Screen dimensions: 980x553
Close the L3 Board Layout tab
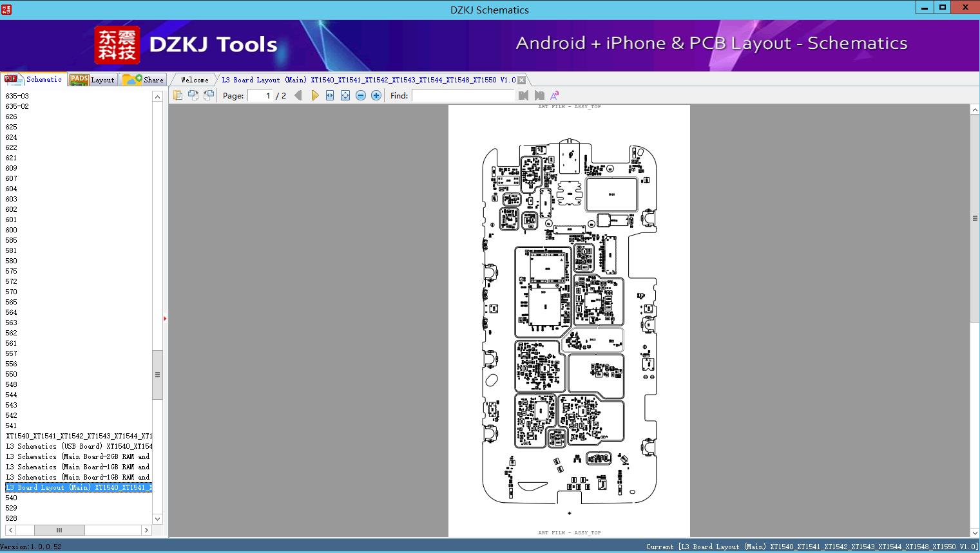click(x=522, y=80)
